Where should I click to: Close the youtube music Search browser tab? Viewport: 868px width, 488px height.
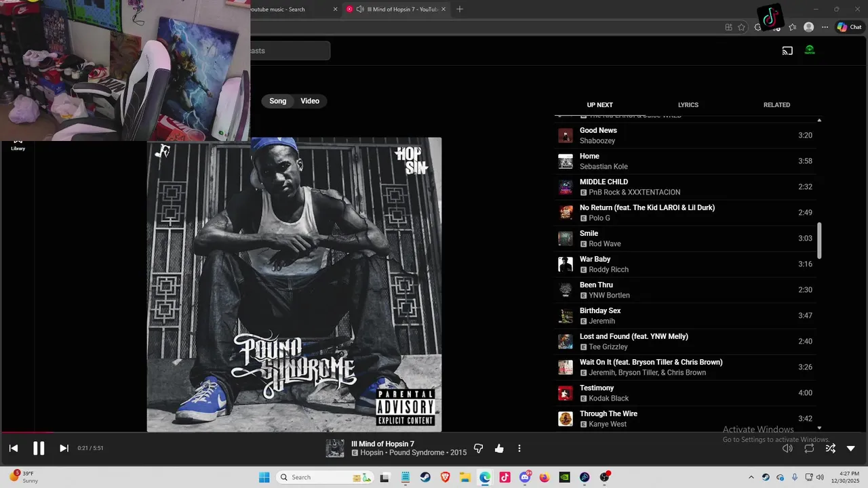pos(335,9)
